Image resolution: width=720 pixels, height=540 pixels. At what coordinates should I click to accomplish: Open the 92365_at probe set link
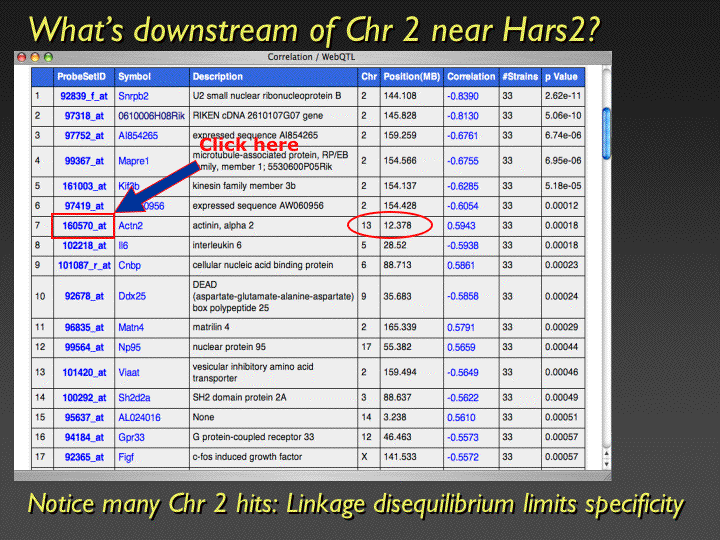coord(84,456)
